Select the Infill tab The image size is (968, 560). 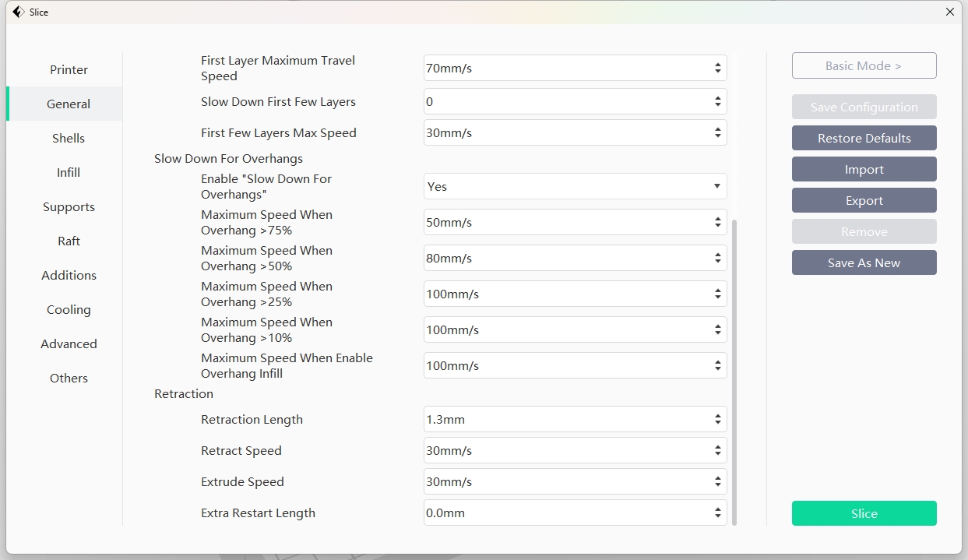click(x=69, y=173)
